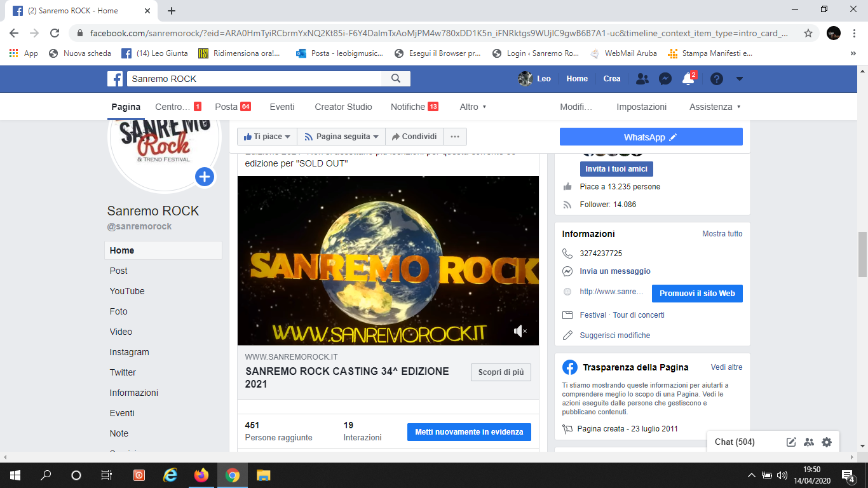Show more bookmarks via double chevron
Image resolution: width=868 pixels, height=488 pixels.
pos(853,53)
